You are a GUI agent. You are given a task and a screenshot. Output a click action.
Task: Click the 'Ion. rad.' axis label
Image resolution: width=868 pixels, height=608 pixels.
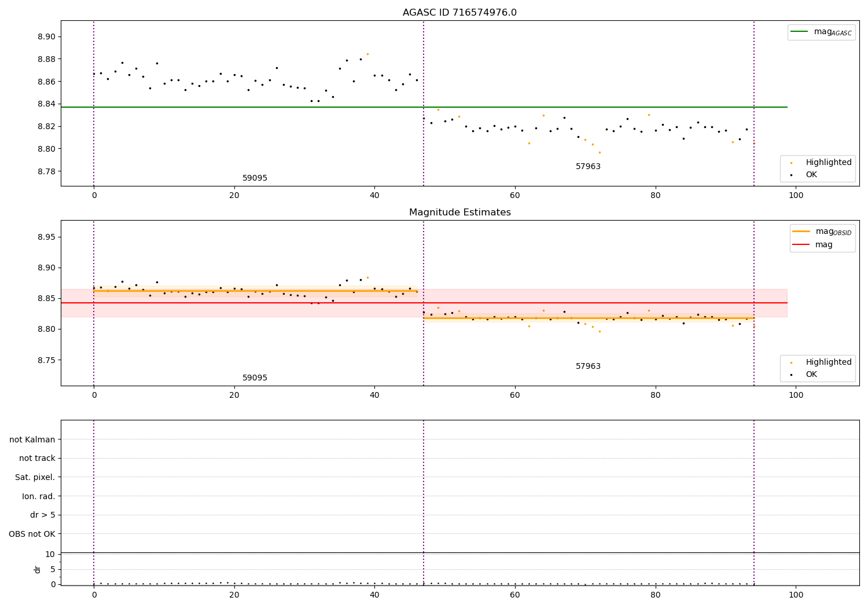click(x=39, y=496)
